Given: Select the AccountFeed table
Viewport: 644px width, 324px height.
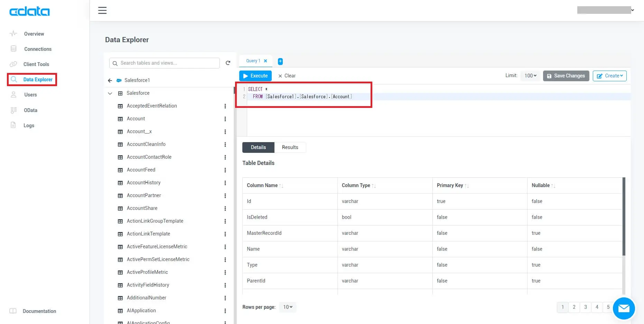Looking at the screenshot, I should tap(141, 170).
